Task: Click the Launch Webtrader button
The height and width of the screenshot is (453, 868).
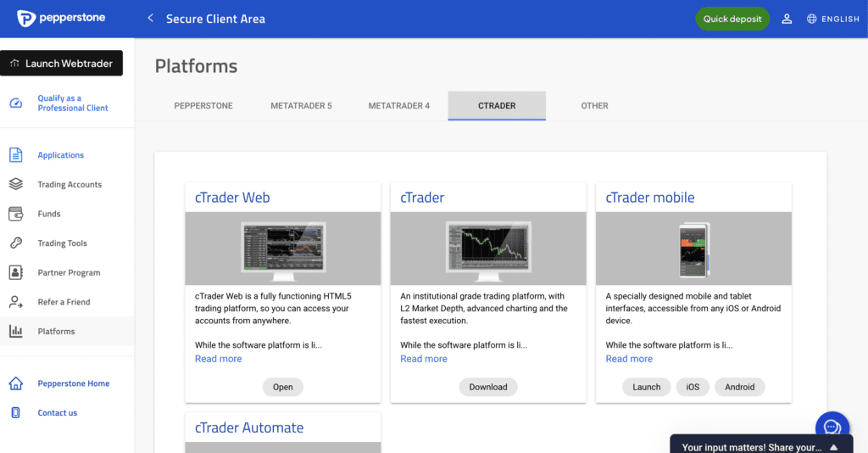Action: click(61, 63)
